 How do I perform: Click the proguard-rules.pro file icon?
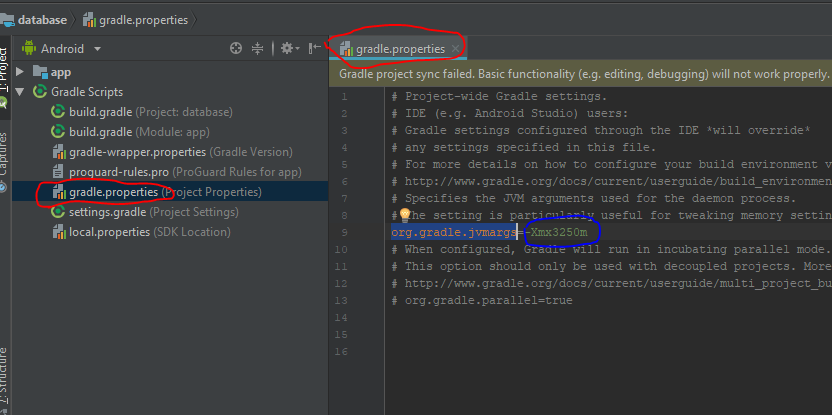[x=58, y=172]
